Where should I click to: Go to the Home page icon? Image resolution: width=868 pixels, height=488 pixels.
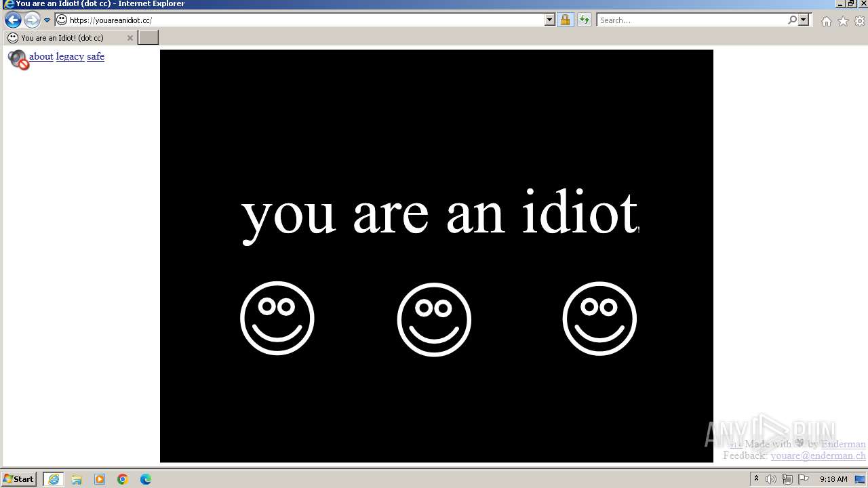coord(826,21)
